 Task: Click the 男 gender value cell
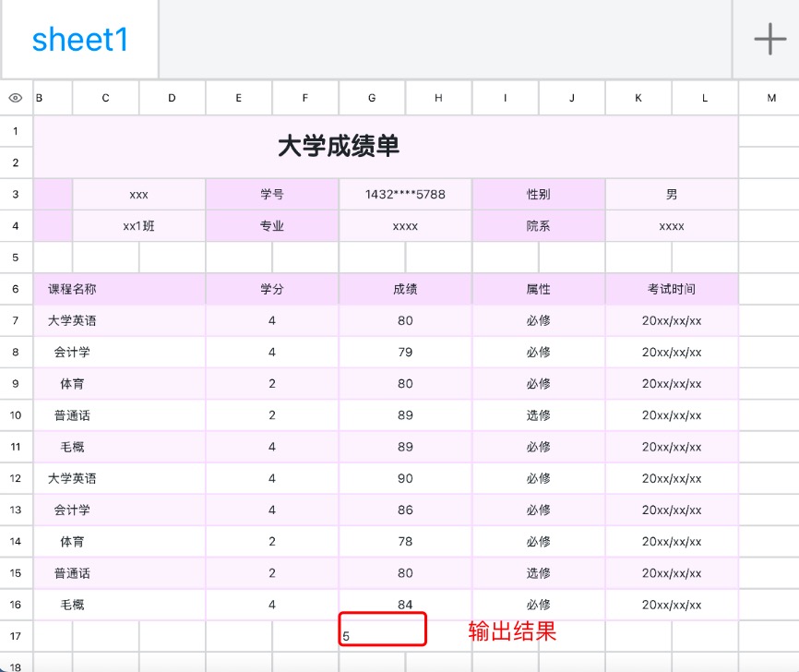(672, 194)
